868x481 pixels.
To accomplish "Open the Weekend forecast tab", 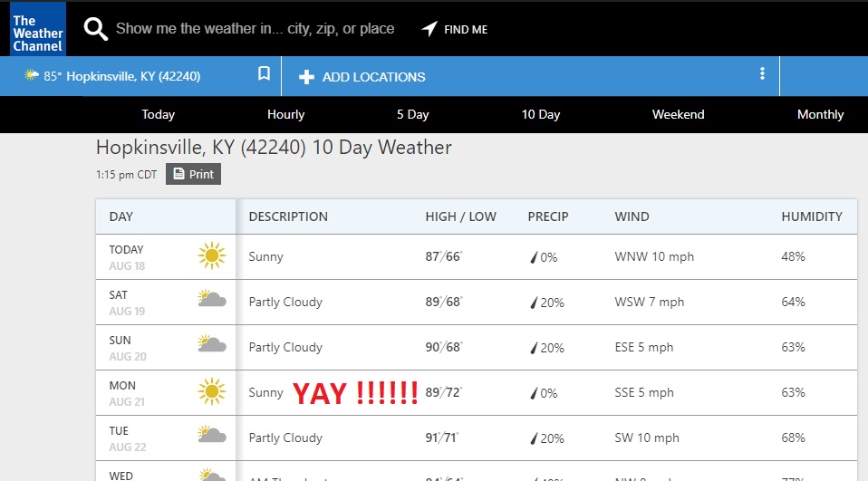I will 678,114.
